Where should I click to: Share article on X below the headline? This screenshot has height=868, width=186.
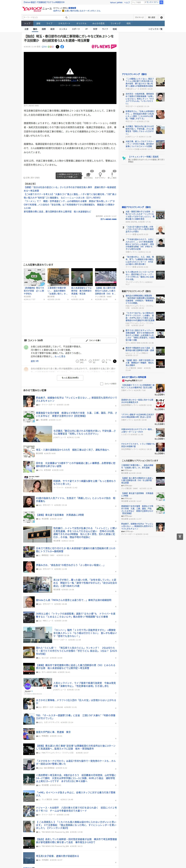(x=57, y=47)
